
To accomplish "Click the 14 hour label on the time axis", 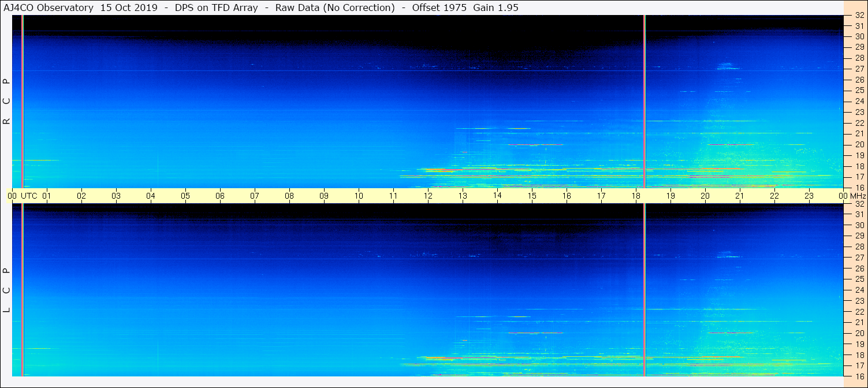I will pyautogui.click(x=497, y=196).
